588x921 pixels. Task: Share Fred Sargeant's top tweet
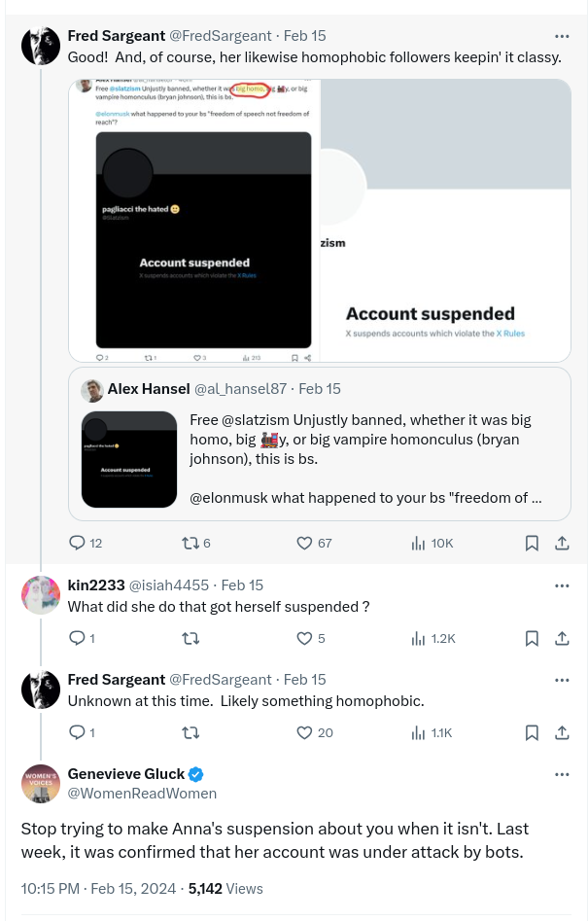562,544
